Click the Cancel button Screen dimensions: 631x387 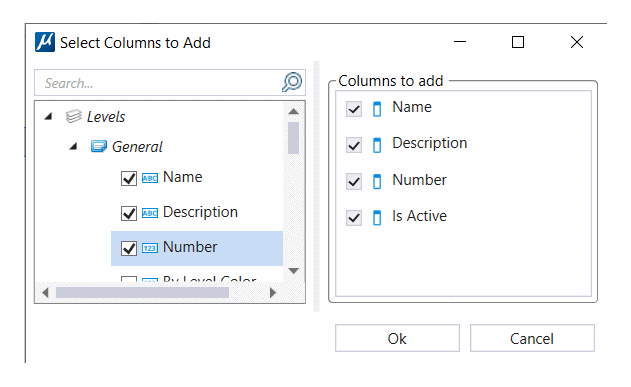click(532, 338)
